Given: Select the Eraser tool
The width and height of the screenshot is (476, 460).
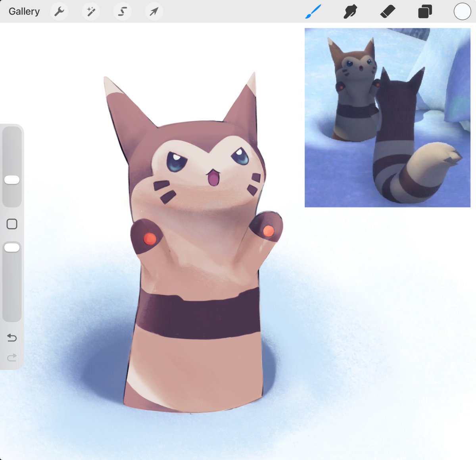Looking at the screenshot, I should pos(388,12).
